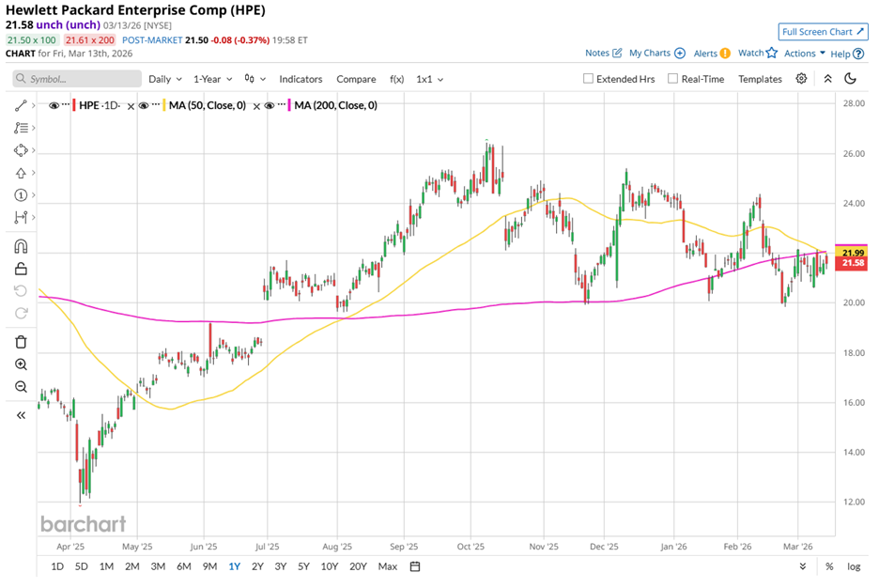Click the Symbol search field
Screen dimensions: 879x588
tap(77, 80)
